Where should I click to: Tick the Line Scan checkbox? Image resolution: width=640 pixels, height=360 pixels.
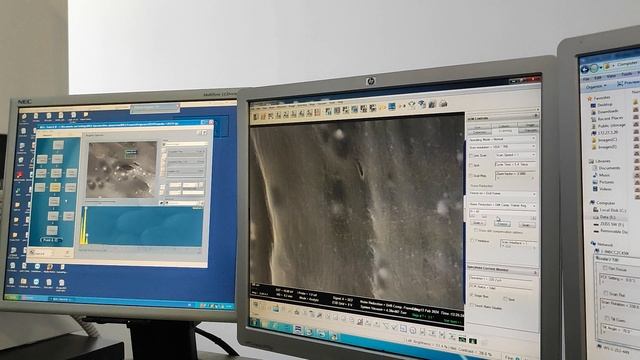(471, 156)
